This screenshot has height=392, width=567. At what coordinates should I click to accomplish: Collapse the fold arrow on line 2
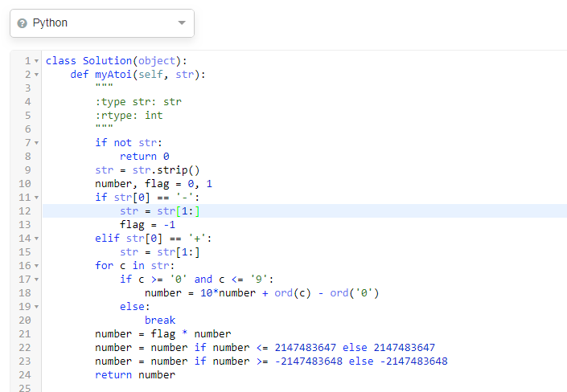[x=36, y=75]
